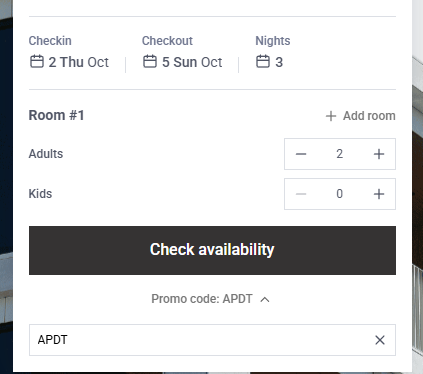Click the Nights calendar icon
This screenshot has height=374, width=423.
pyautogui.click(x=263, y=61)
